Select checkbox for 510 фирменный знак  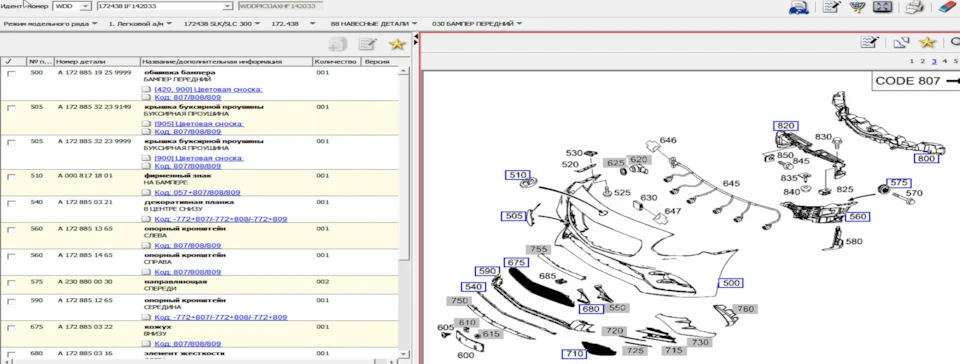(10, 176)
